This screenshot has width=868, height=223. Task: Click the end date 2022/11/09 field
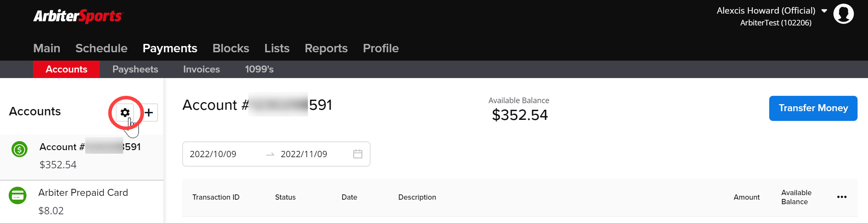tap(304, 154)
